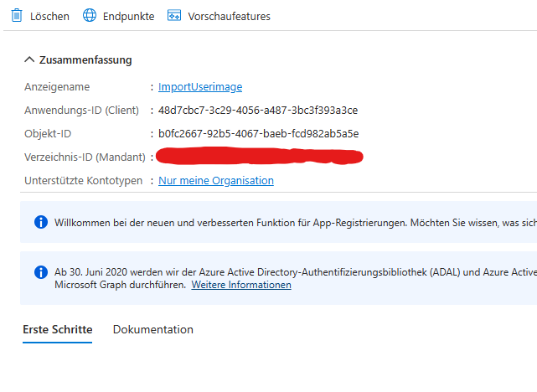537x392 pixels.
Task: Click the Endpunkte globe icon
Action: (x=90, y=15)
